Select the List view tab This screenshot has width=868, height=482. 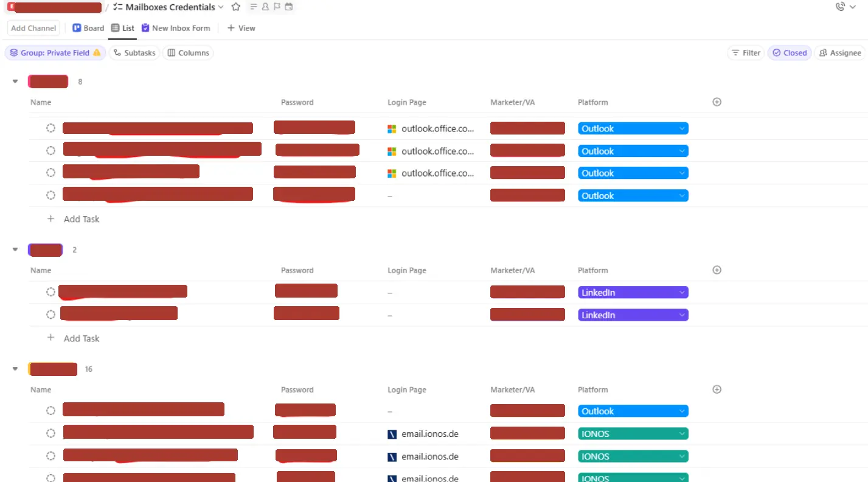tap(123, 28)
